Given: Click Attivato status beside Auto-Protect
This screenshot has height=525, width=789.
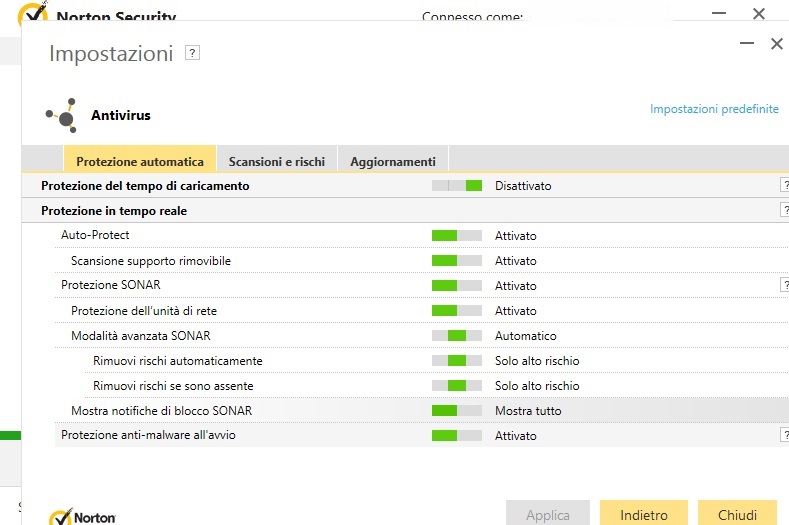Looking at the screenshot, I should (516, 236).
